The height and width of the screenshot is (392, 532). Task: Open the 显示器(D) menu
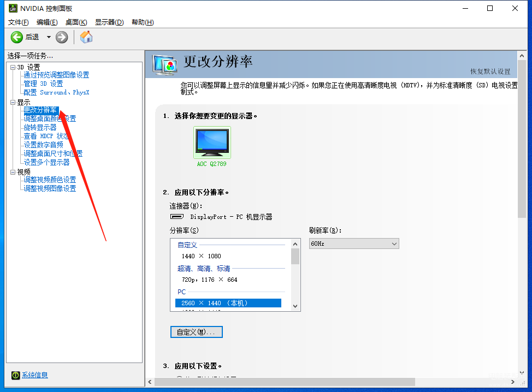(x=109, y=22)
